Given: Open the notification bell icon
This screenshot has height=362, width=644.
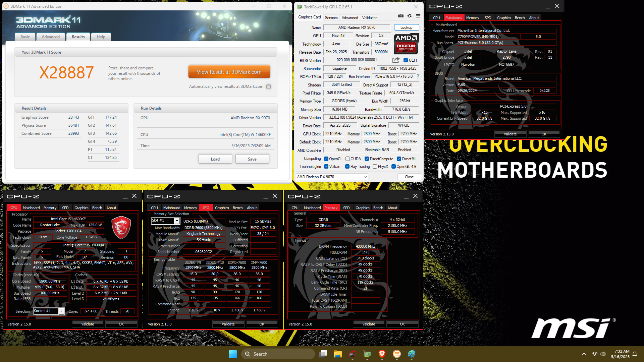Looking at the screenshot, I should (x=635, y=354).
